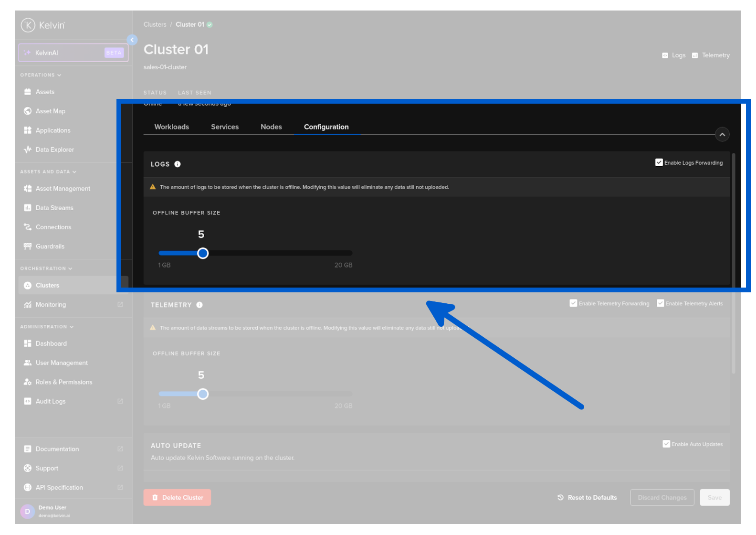Viewport: 756px width, 535px height.
Task: Collapse the cluster header chevron
Action: (x=722, y=135)
